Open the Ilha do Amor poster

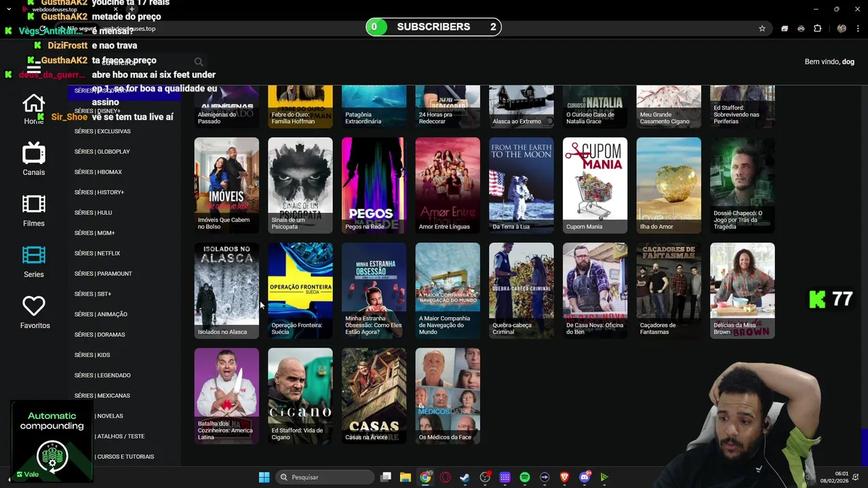[x=669, y=186]
